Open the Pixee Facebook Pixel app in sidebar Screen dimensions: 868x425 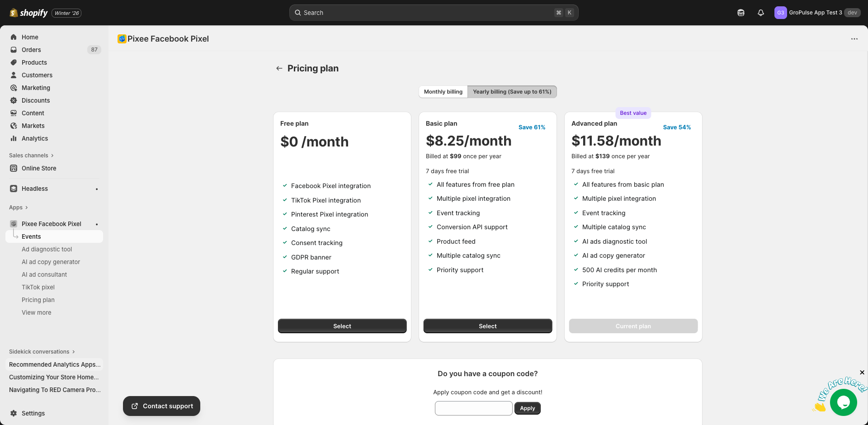51,224
